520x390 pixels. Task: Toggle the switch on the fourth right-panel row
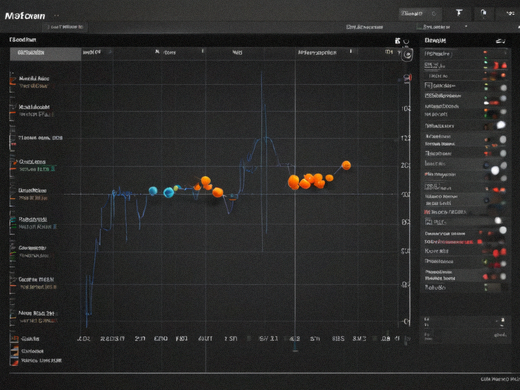[x=503, y=88]
